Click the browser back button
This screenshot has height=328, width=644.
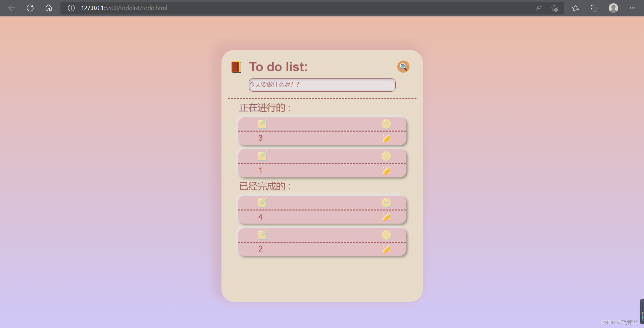(x=12, y=8)
